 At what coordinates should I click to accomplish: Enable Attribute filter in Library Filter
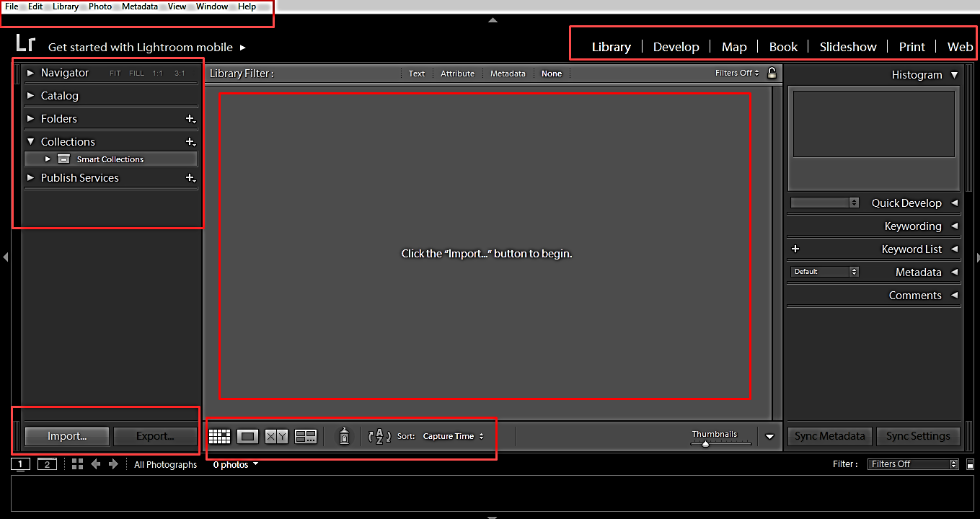[x=457, y=74]
